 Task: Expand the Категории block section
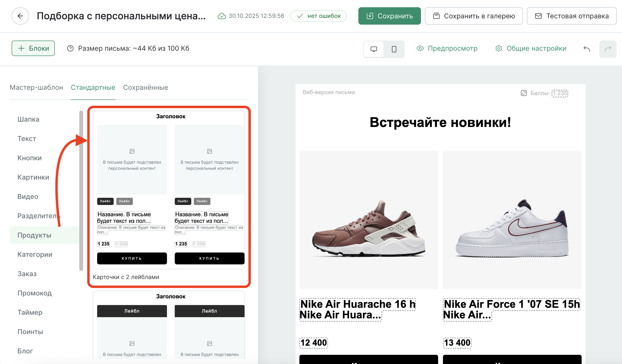35,254
